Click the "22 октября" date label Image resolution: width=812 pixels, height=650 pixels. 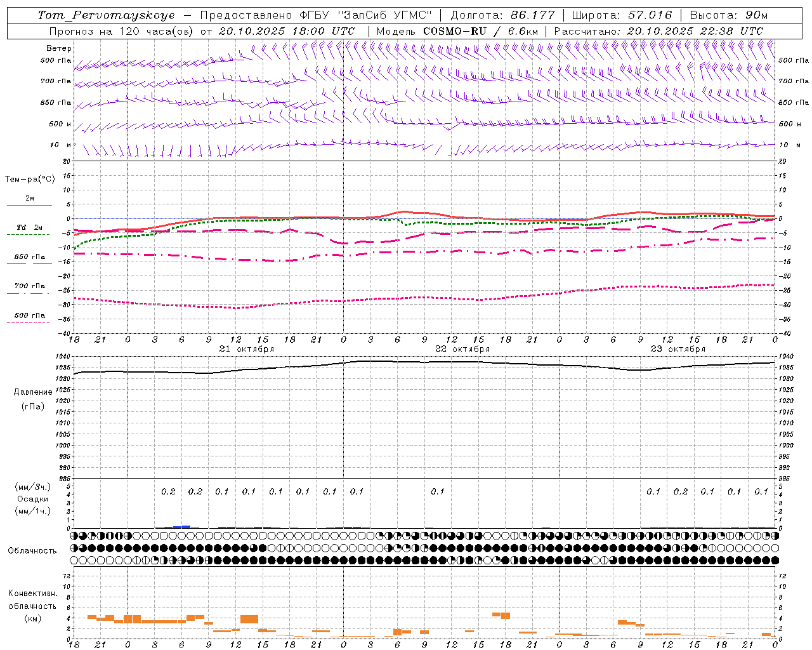462,349
